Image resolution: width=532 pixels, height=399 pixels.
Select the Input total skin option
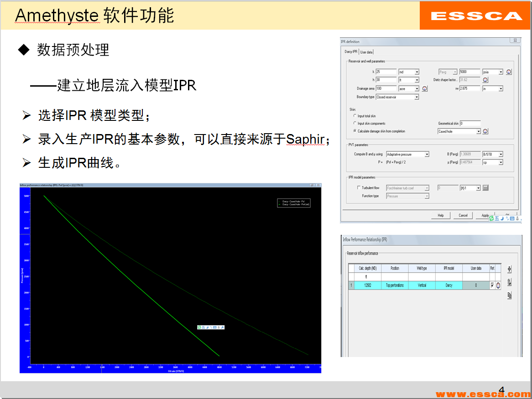355,116
